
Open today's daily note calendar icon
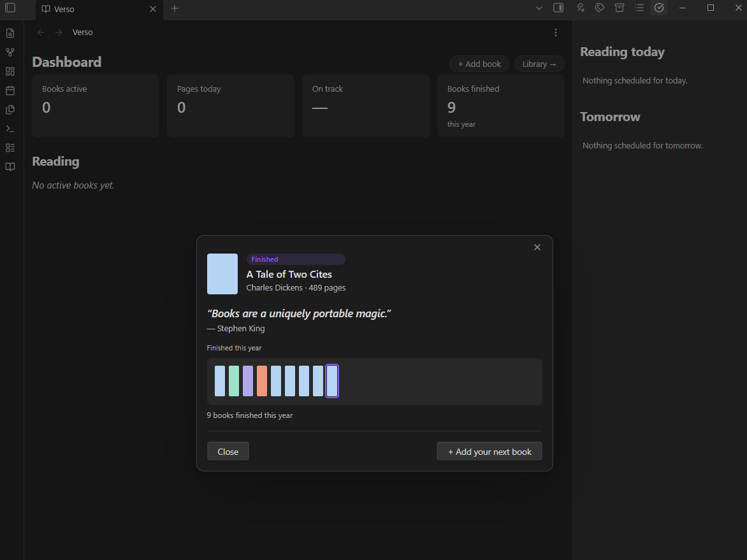click(10, 90)
